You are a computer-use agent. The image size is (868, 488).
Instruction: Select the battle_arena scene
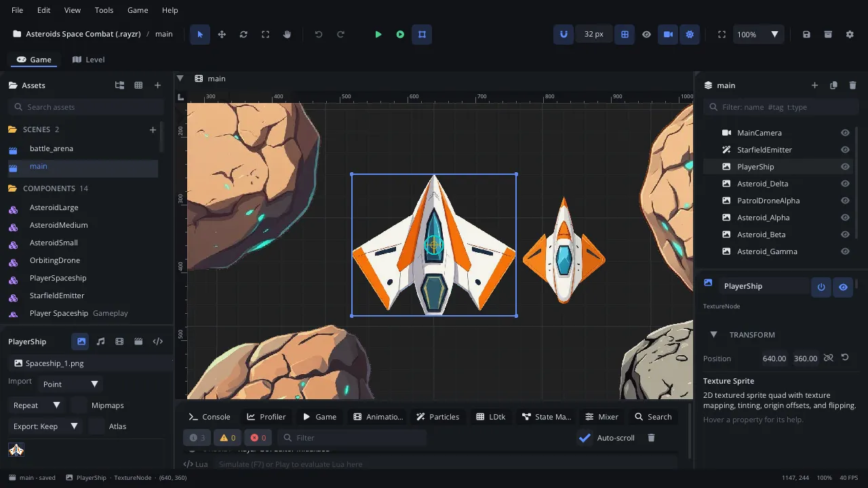pos(82,148)
